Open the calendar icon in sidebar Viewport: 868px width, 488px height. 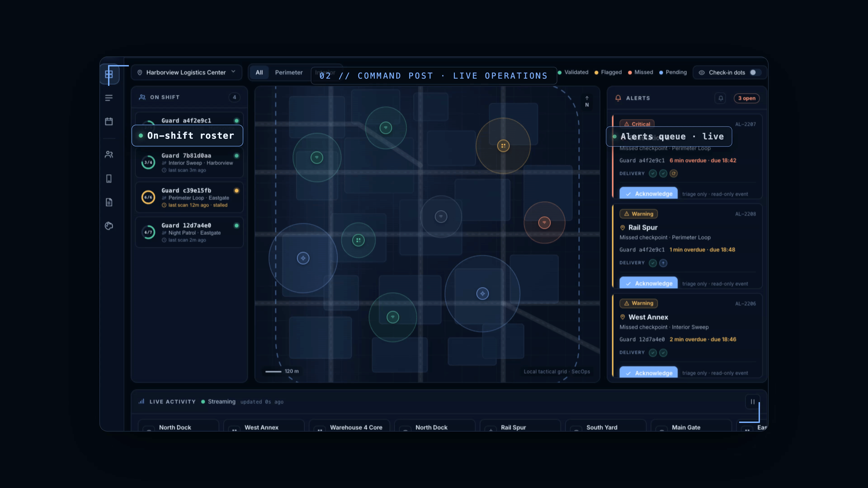click(109, 121)
